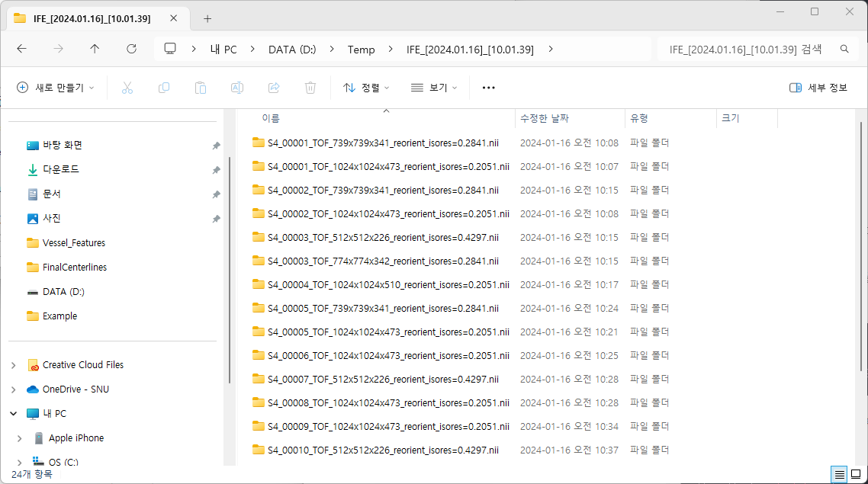Sort by the 수정한 날짜 column header
This screenshot has height=484, width=868.
(544, 118)
